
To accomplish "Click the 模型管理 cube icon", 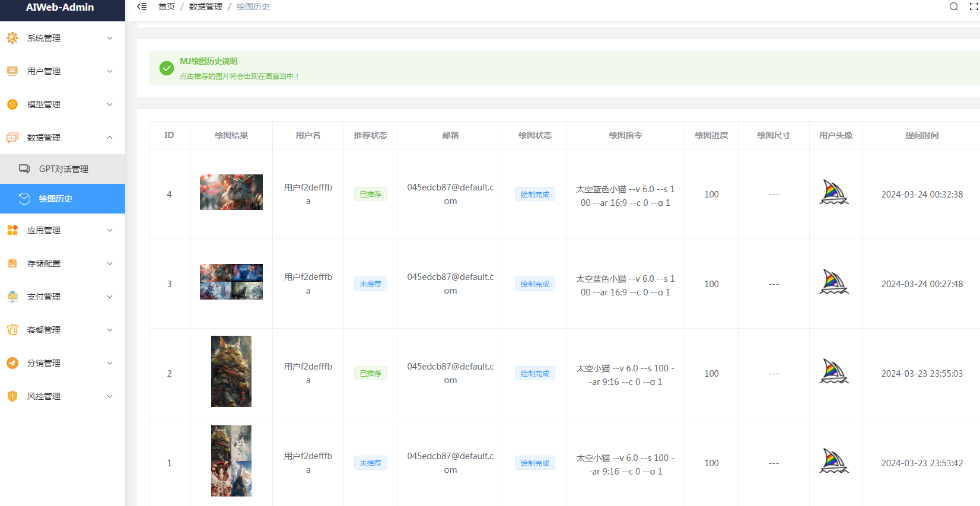I will [12, 104].
